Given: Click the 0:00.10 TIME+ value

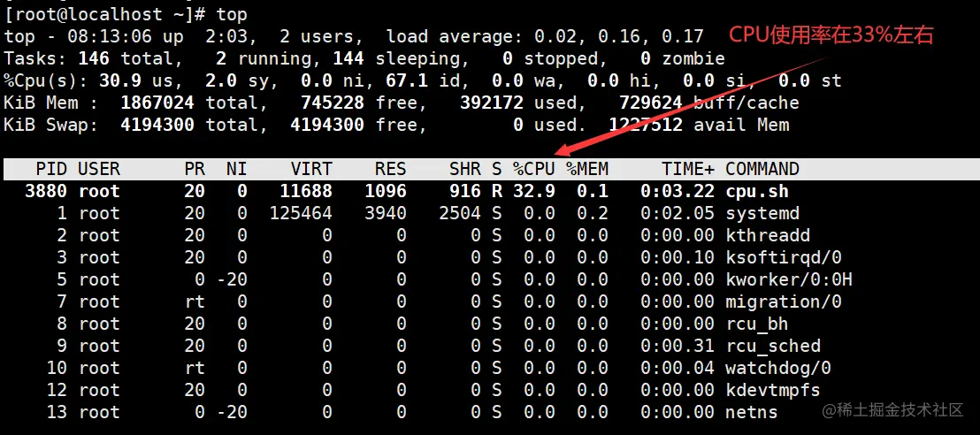Looking at the screenshot, I should [677, 257].
